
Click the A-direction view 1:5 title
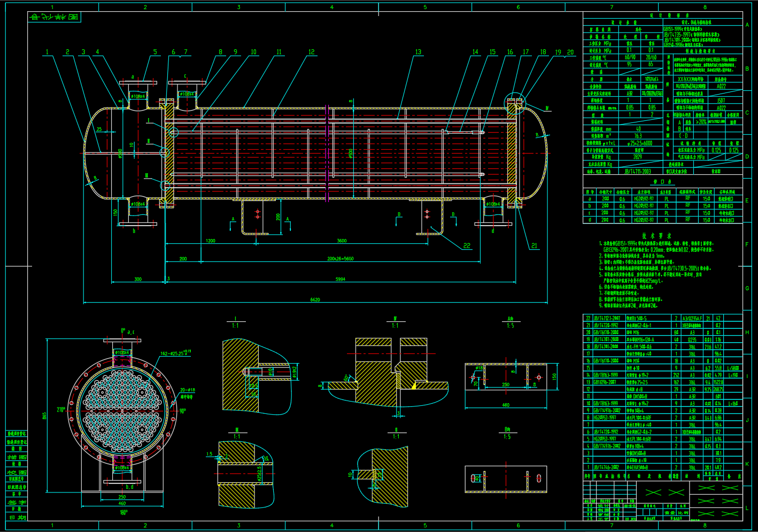(510, 322)
